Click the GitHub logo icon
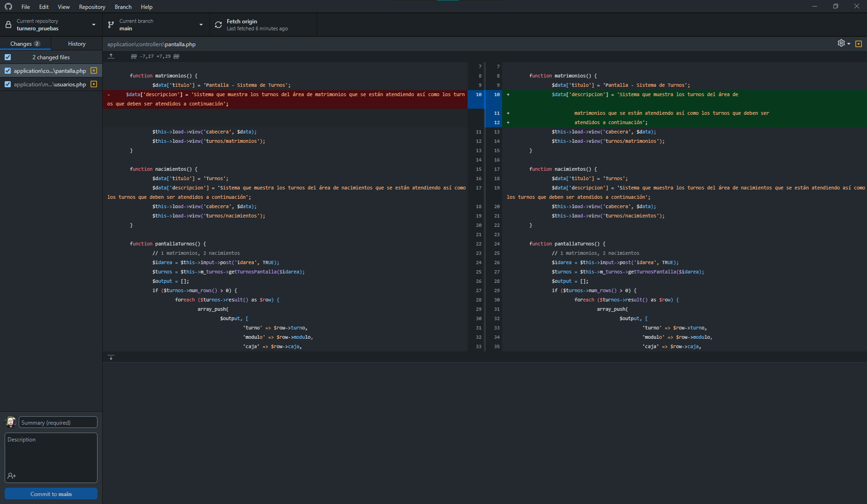The height and width of the screenshot is (504, 867). (8, 7)
